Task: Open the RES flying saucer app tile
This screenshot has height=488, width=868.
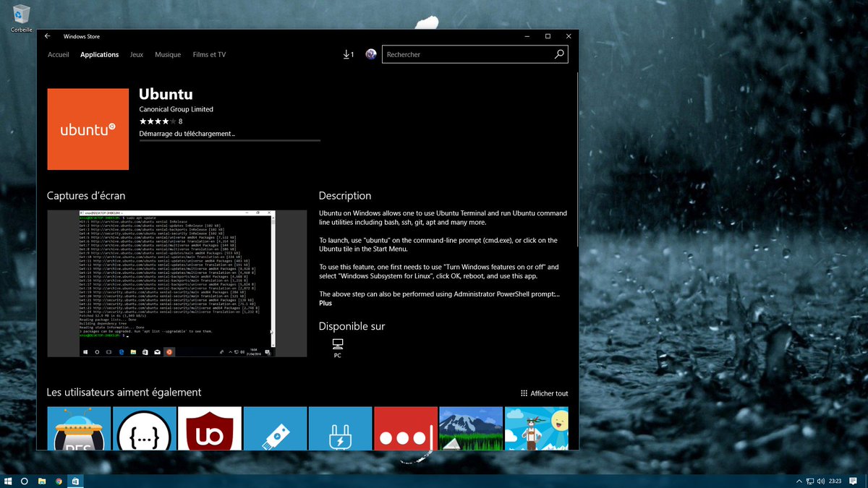Action: click(x=79, y=428)
